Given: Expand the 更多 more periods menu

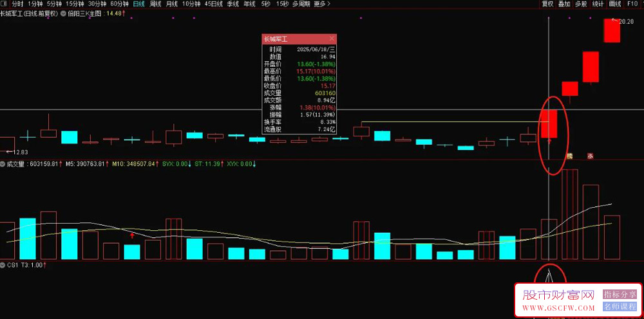Looking at the screenshot, I should click(321, 4).
